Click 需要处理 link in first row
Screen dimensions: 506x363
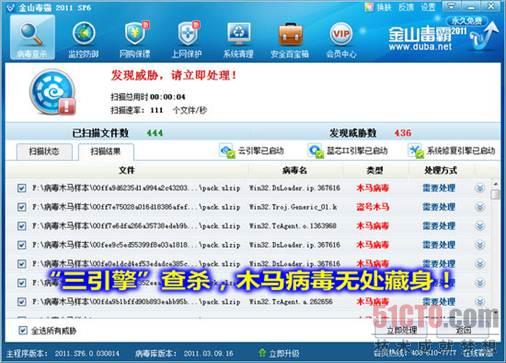(439, 188)
